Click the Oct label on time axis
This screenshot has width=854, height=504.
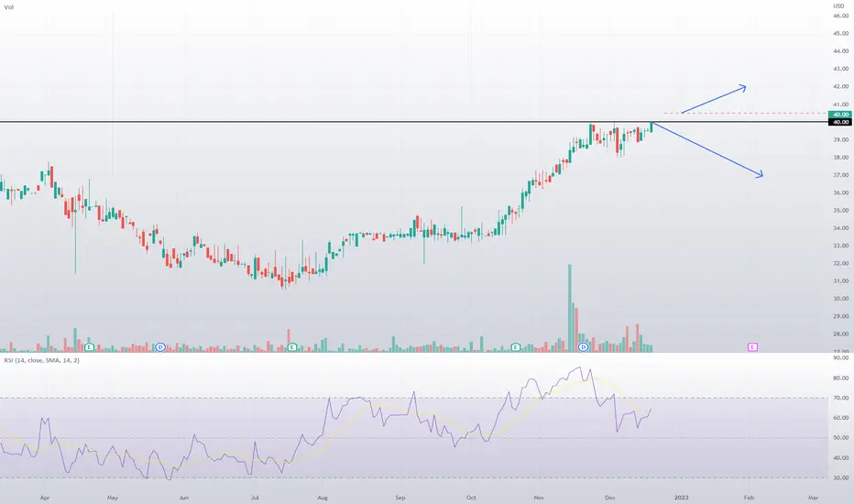(x=471, y=498)
